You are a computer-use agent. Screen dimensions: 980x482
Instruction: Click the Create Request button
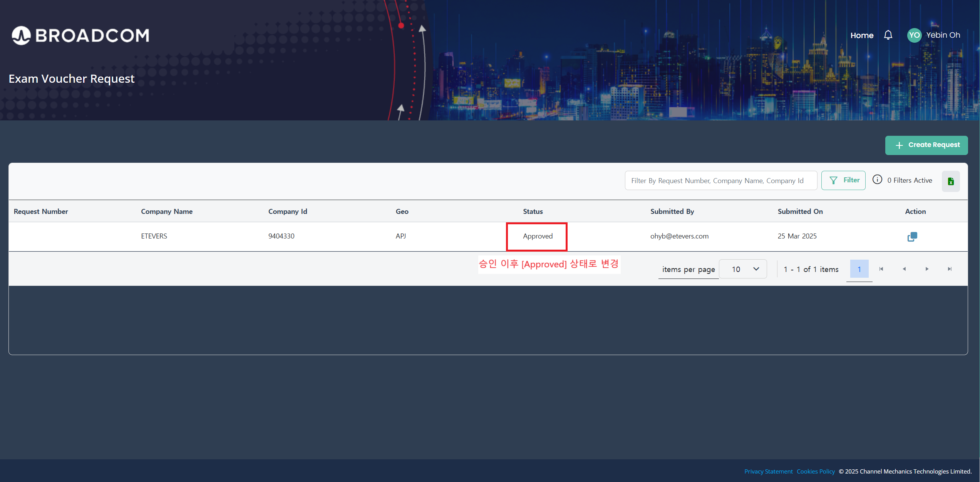(x=926, y=145)
